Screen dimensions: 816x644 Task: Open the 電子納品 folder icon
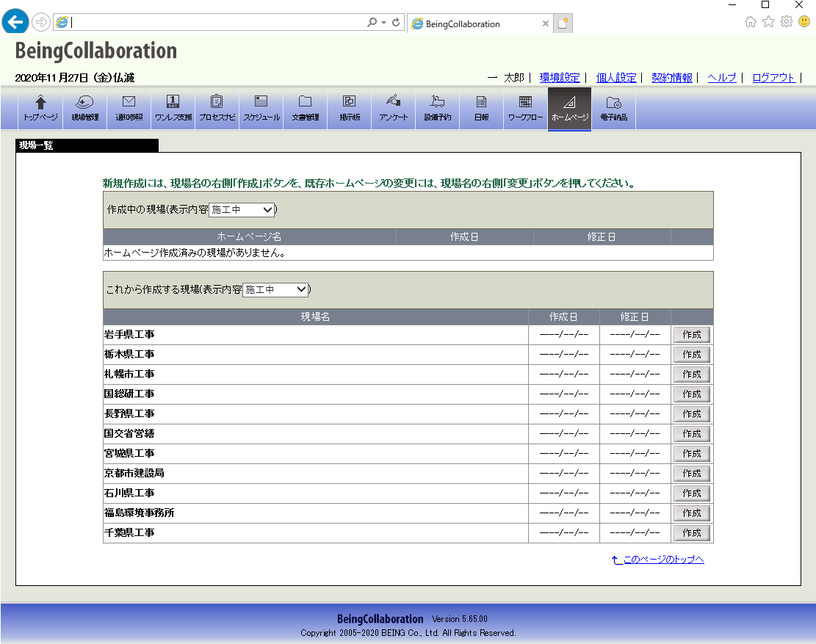click(613, 108)
